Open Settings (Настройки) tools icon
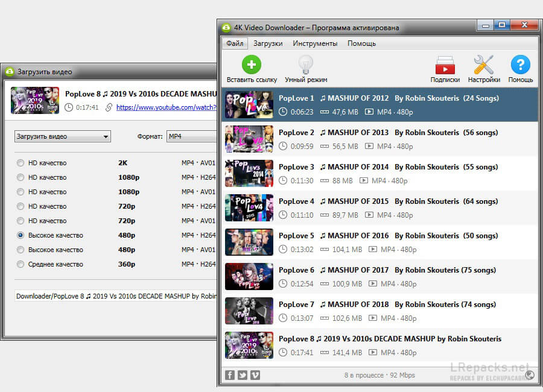This screenshot has width=543, height=392. [483, 65]
